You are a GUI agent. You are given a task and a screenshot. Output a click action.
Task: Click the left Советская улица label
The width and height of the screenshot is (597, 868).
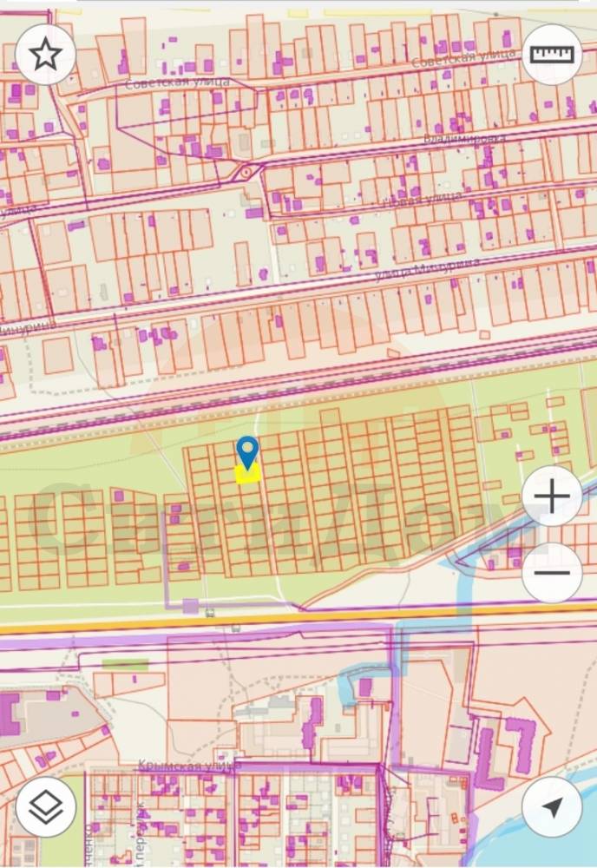[x=178, y=83]
